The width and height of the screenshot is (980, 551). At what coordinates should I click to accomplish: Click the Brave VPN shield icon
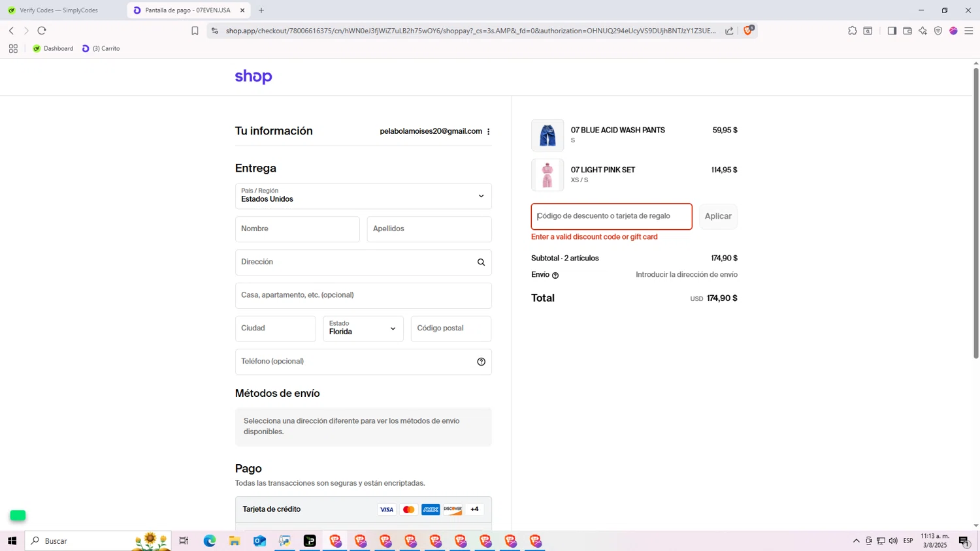coord(938,31)
